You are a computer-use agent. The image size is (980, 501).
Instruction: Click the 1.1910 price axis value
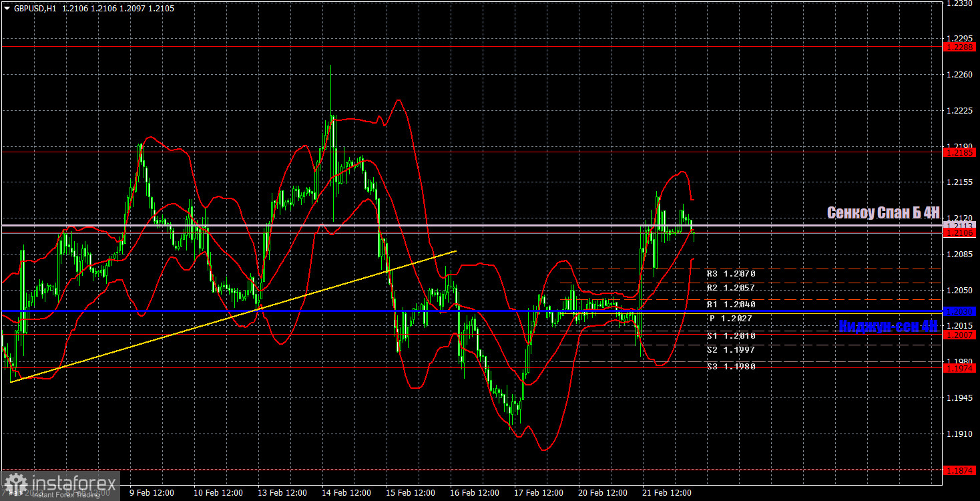960,434
